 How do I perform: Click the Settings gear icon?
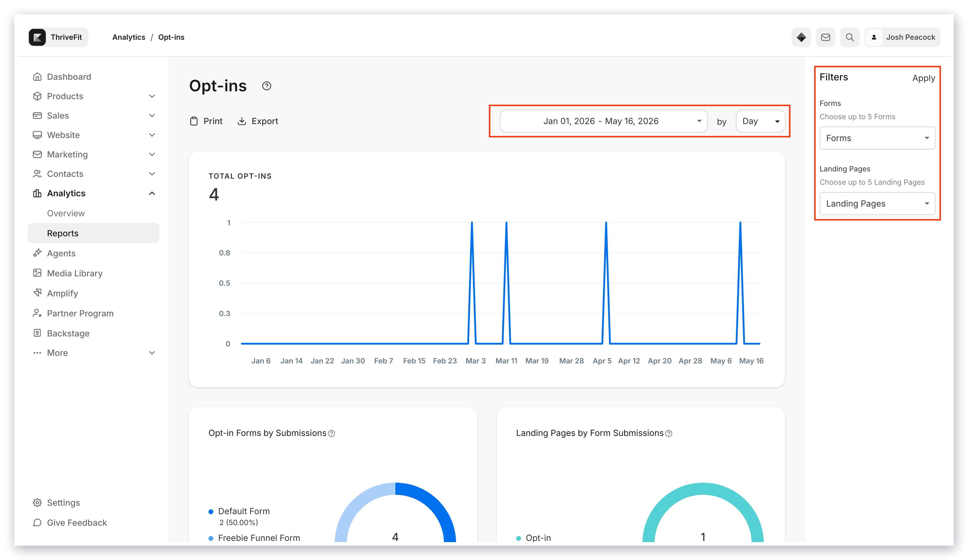pyautogui.click(x=37, y=502)
